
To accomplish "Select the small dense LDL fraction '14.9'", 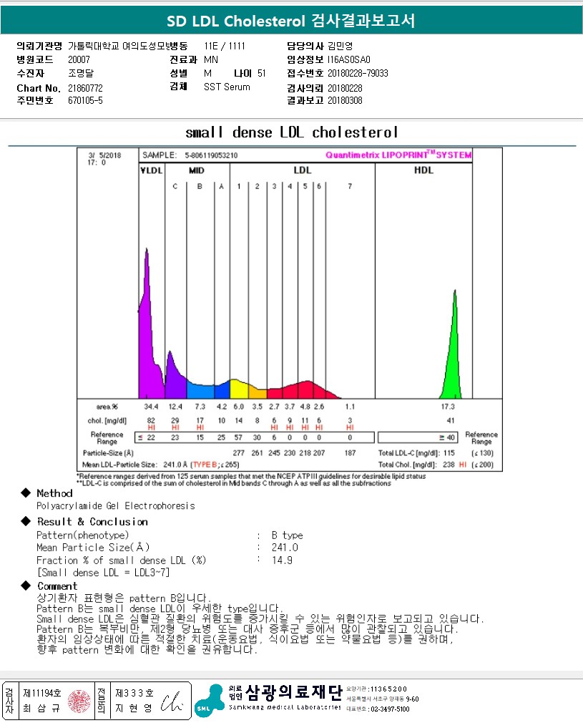I will coord(282,560).
